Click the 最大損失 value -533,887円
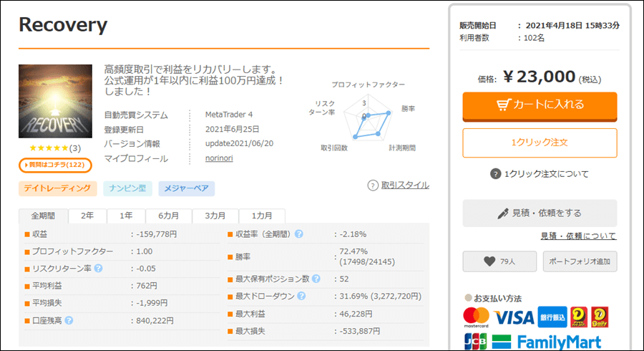 360,331
